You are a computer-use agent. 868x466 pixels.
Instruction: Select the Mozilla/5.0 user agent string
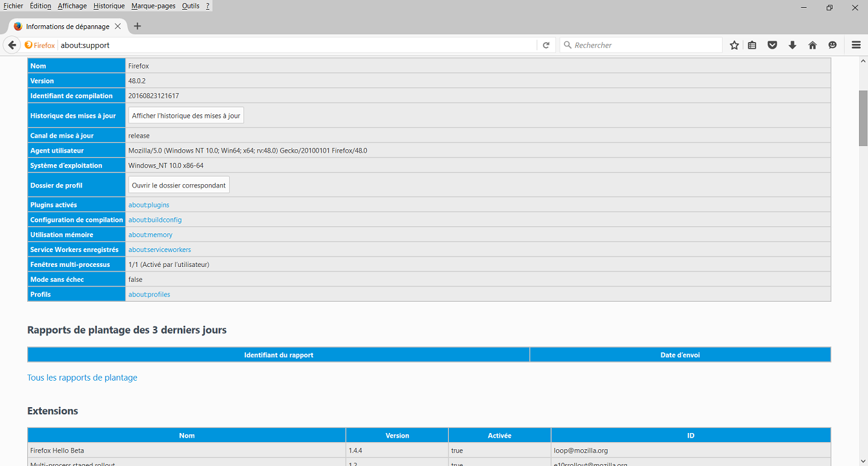pos(247,151)
